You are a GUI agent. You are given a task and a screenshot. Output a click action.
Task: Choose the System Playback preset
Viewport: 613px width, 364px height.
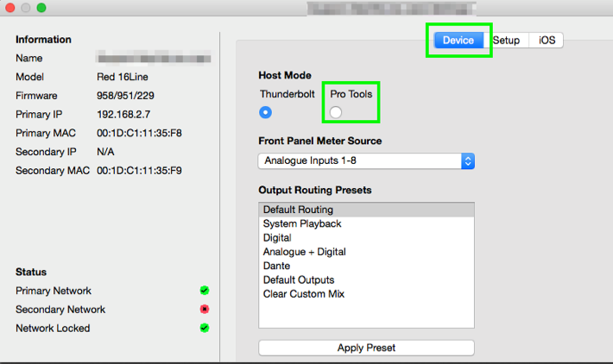(302, 223)
